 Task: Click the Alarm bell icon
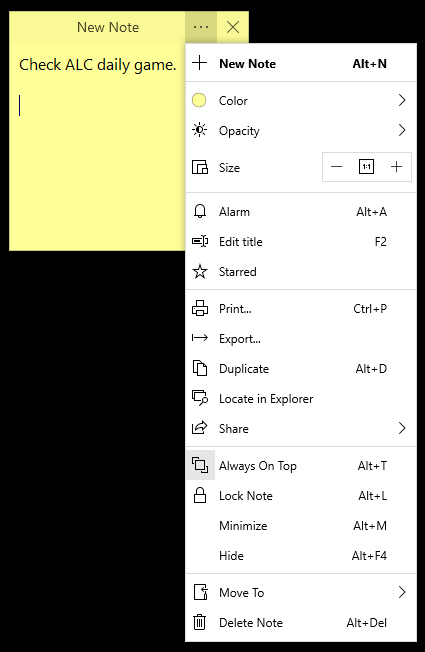coord(200,212)
